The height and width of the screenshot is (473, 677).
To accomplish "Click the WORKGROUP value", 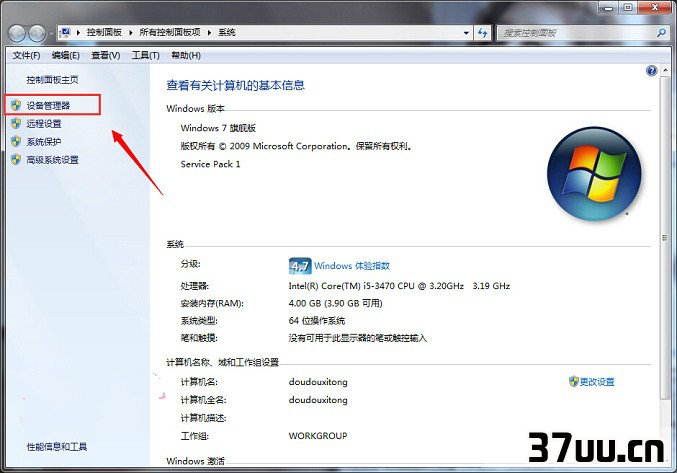I will 318,436.
